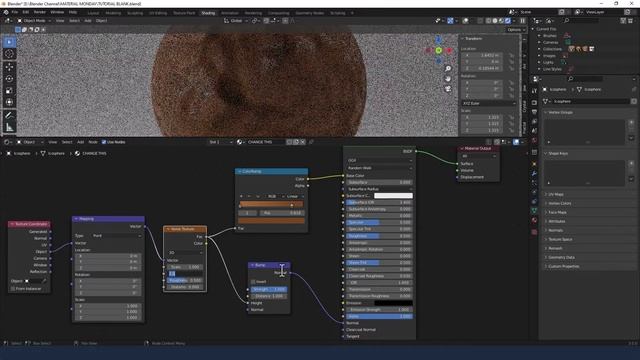Screen dimensions: 640x360
Task: Click the viewport zoom magnifier icon
Action: 448,69
